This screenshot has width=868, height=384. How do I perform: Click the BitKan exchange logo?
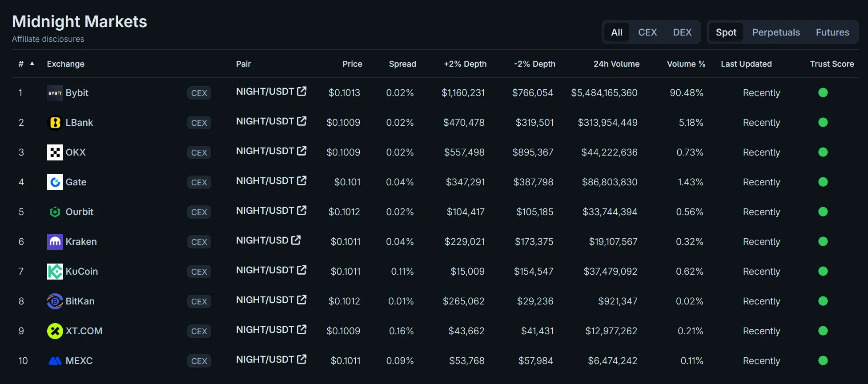point(55,301)
